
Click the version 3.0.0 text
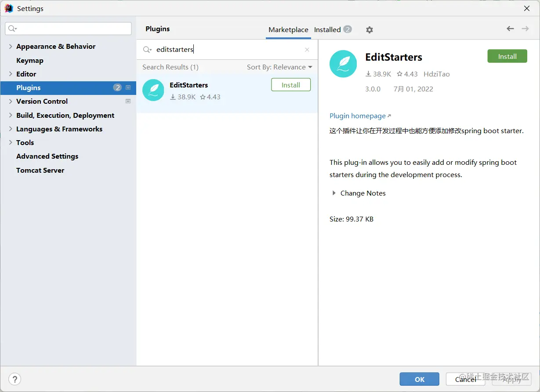[373, 89]
